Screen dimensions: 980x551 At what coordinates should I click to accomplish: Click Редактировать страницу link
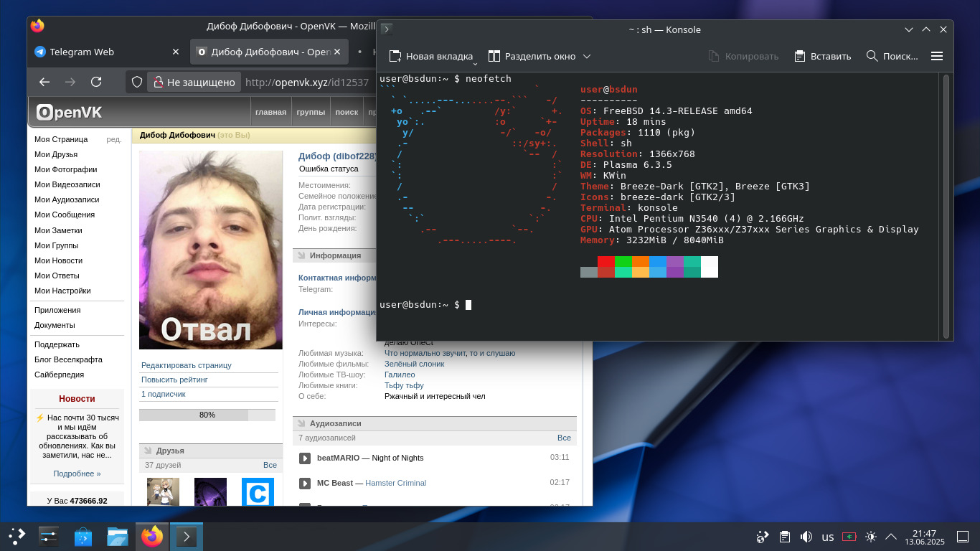tap(186, 365)
